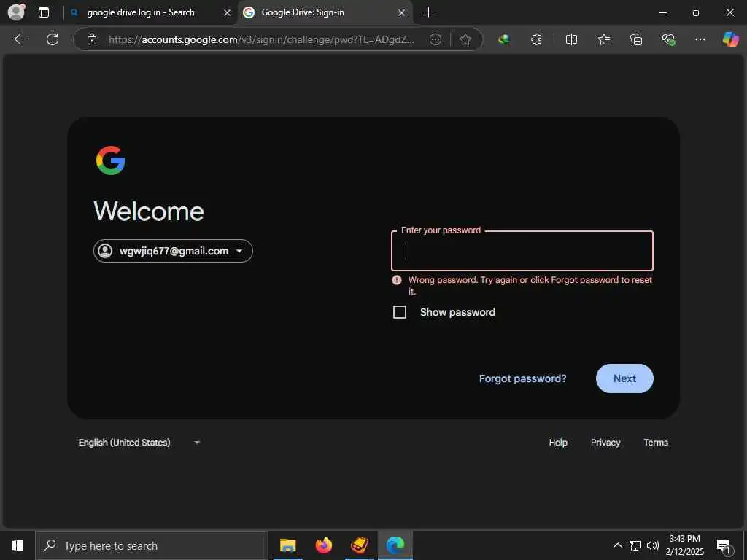Open the network status tray icon
The width and height of the screenshot is (747, 560).
tap(635, 545)
